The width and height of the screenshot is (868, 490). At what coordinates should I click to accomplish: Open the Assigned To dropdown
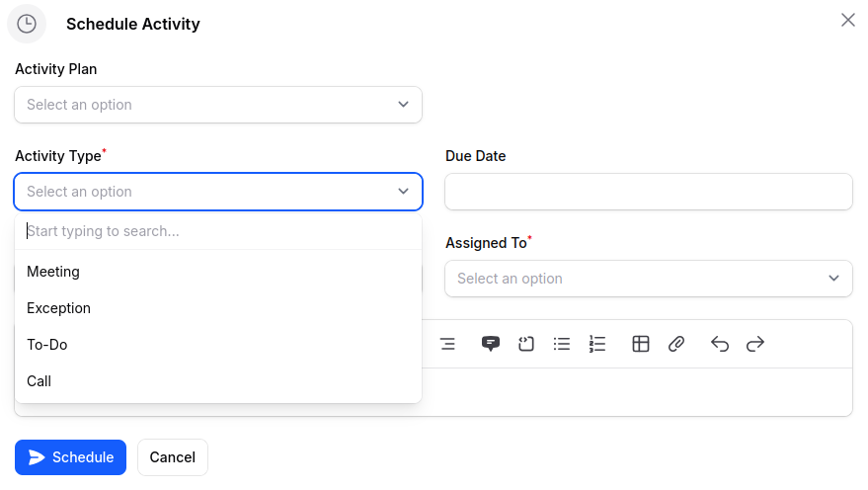click(648, 279)
